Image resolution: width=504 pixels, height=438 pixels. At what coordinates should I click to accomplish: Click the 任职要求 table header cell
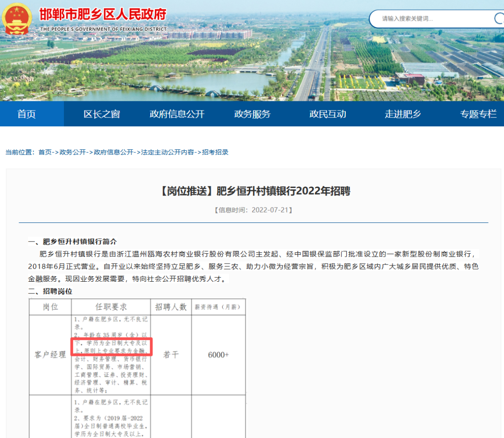click(x=111, y=307)
